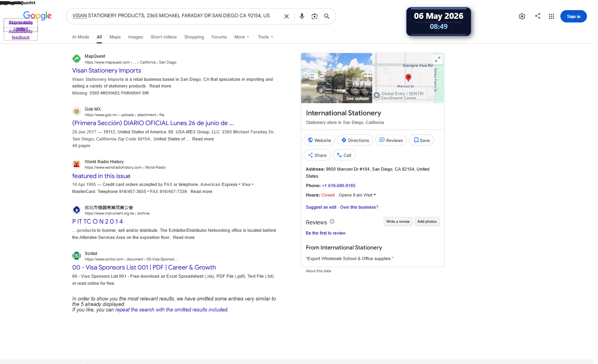
Task: Share the International Stationery listing
Action: click(x=317, y=155)
